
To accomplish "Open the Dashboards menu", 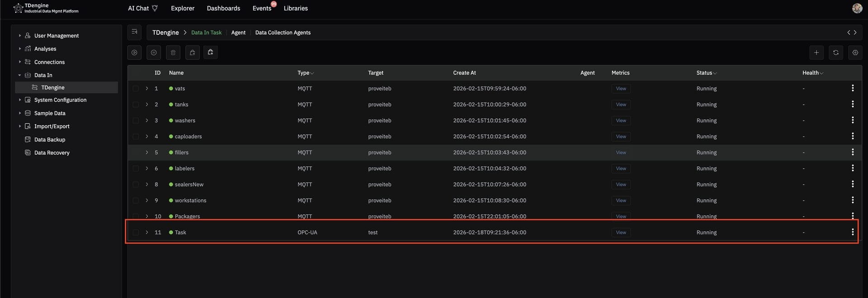I will click(x=223, y=8).
